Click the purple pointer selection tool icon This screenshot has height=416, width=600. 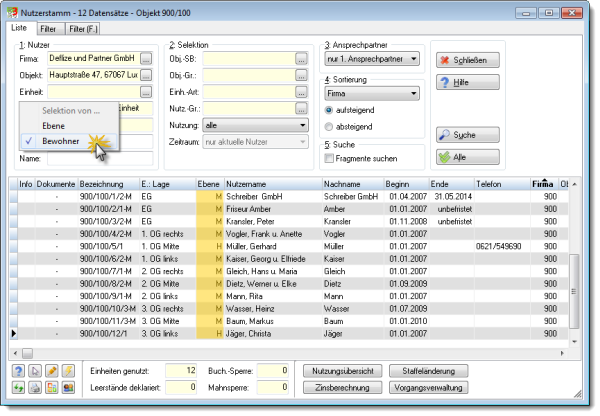tap(35, 371)
